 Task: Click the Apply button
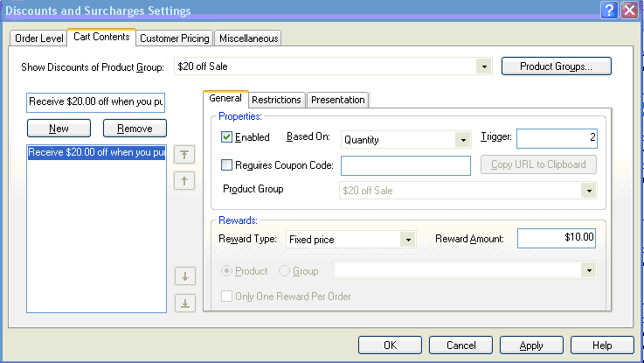coord(530,346)
